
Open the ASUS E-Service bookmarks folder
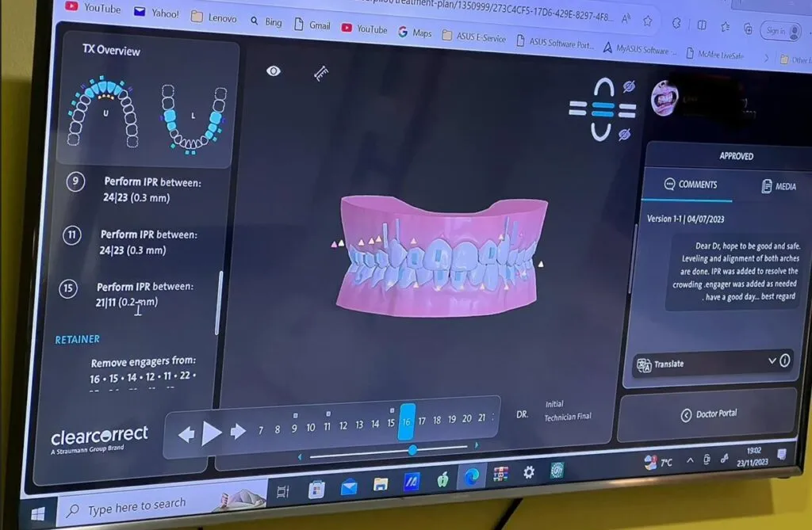tap(474, 36)
